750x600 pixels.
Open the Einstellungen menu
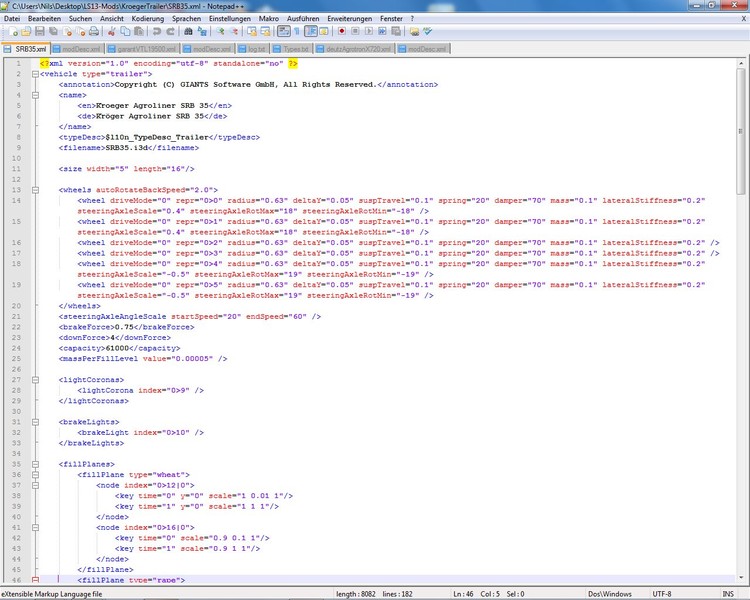230,19
